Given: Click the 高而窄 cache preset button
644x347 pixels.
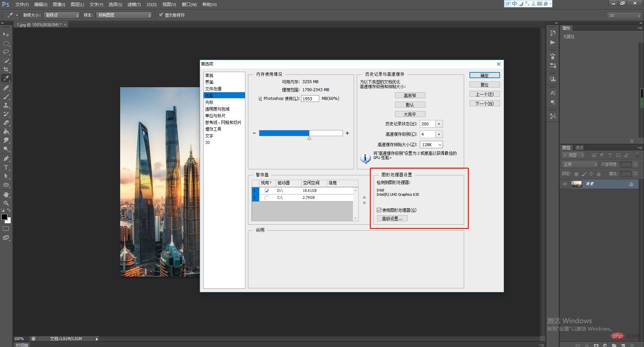Looking at the screenshot, I should pos(410,96).
